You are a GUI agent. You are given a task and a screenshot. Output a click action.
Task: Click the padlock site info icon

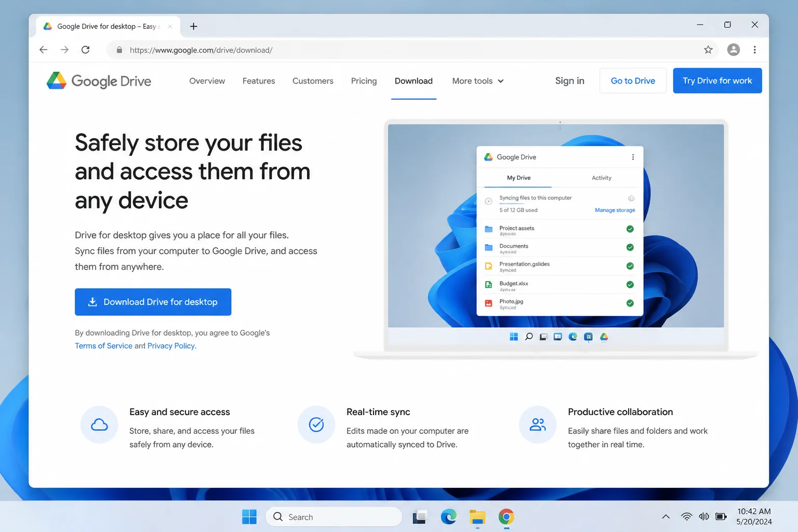click(x=119, y=50)
